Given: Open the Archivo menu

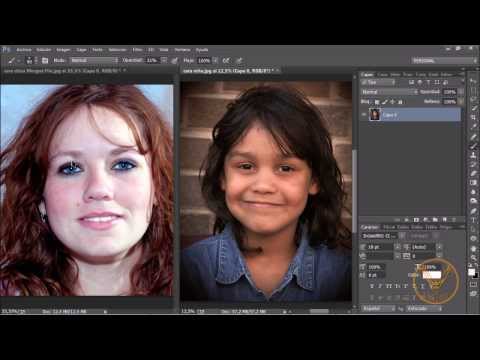Looking at the screenshot, I should (24, 50).
